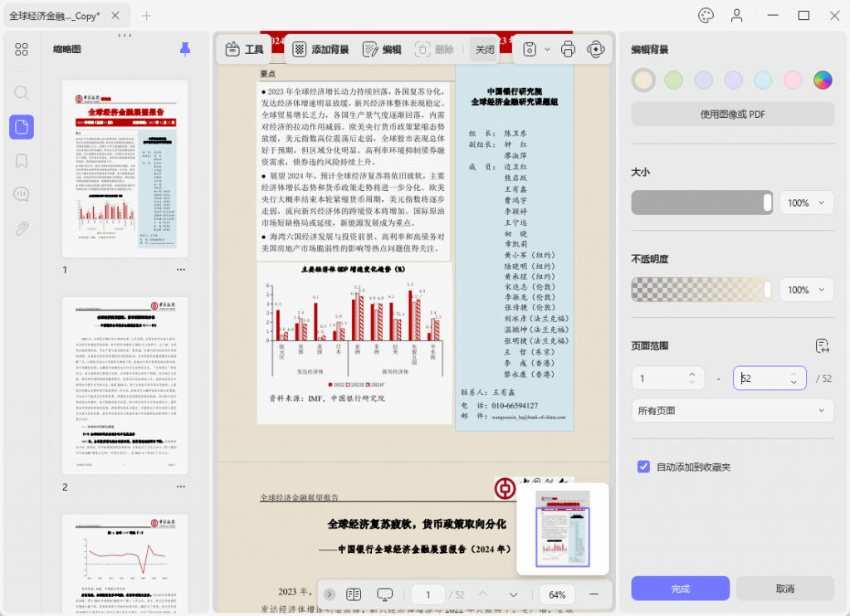Click the AI assistant icon in toolbar

pyautogui.click(x=596, y=49)
